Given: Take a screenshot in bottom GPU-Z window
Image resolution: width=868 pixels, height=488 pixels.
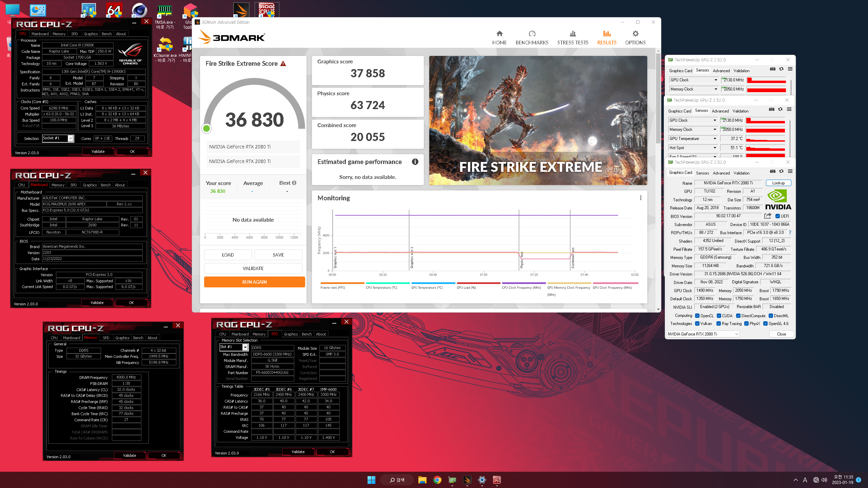Looking at the screenshot, I should click(x=772, y=171).
